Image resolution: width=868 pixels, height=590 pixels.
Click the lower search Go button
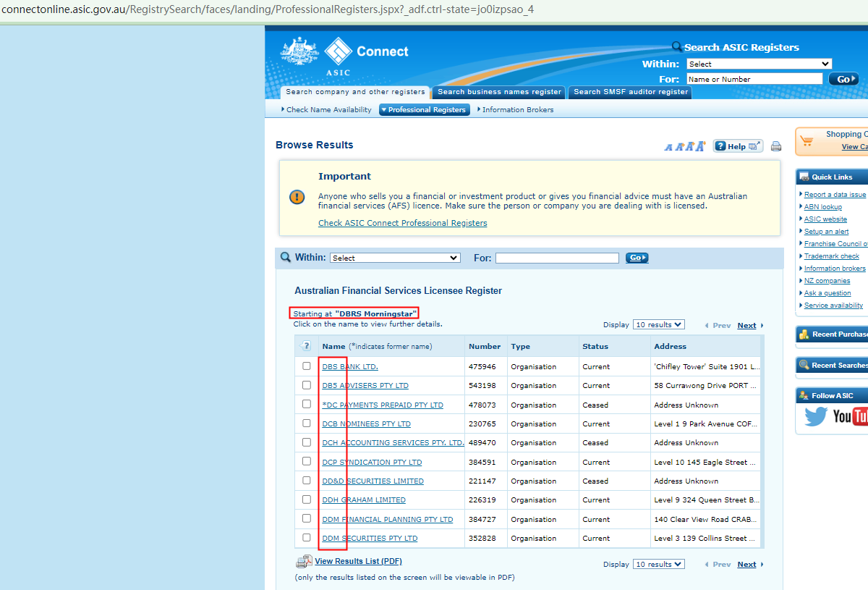[x=637, y=258]
